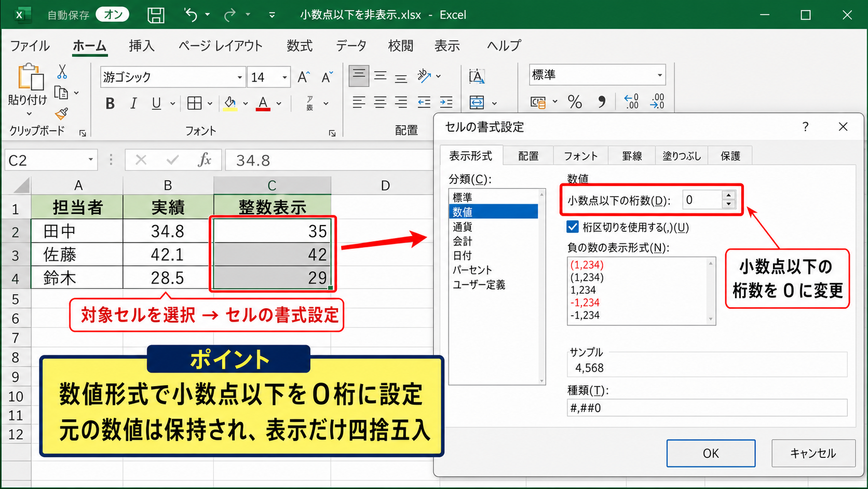Apply the yellow fill color

pyautogui.click(x=230, y=103)
